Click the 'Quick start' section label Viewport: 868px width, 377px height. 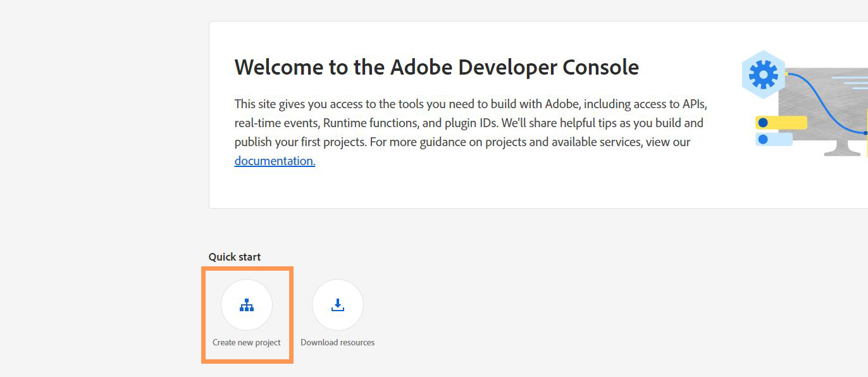point(235,257)
